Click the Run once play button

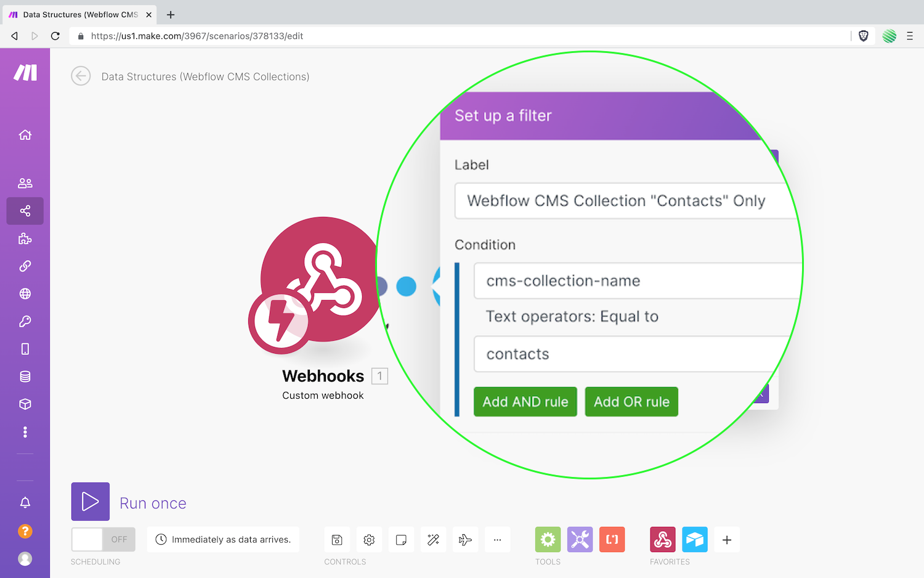click(x=91, y=502)
